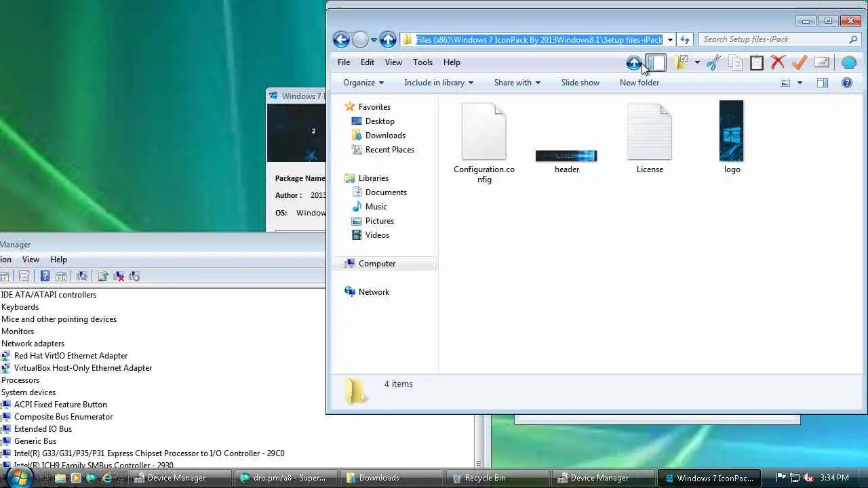
Task: Uninstall device icon with red X
Action: 119,276
